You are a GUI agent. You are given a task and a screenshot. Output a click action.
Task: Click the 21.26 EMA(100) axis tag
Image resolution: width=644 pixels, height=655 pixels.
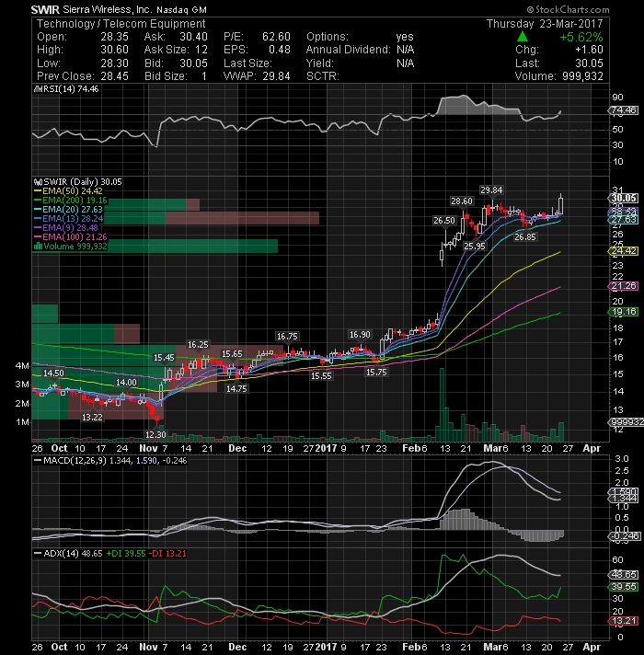(623, 286)
